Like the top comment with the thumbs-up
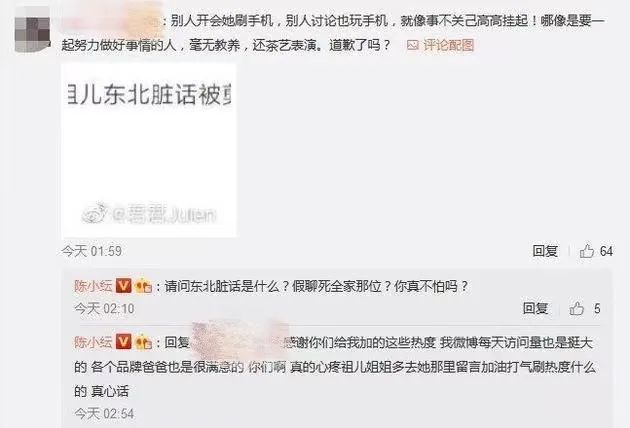This screenshot has width=630, height=428. 587,251
